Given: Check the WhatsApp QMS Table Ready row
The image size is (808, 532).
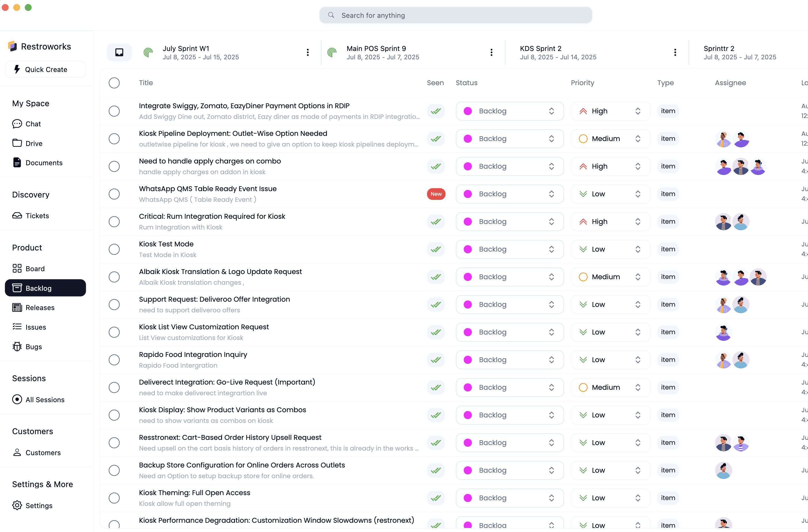Looking at the screenshot, I should 114,194.
